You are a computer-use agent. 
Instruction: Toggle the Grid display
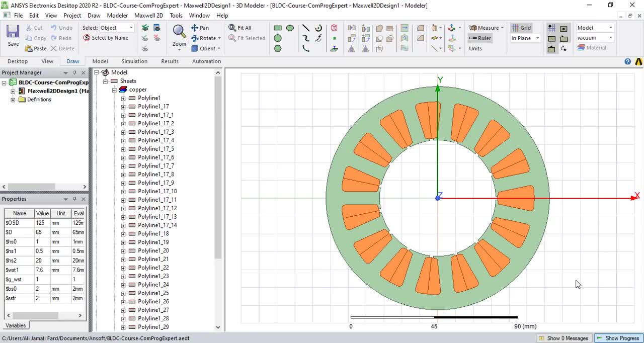click(x=521, y=28)
